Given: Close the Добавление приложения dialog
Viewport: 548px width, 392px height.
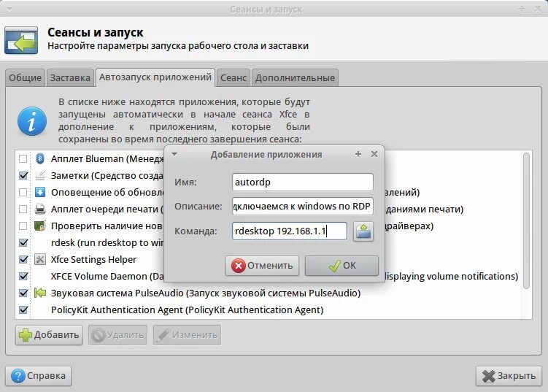Looking at the screenshot, I should coord(374,154).
